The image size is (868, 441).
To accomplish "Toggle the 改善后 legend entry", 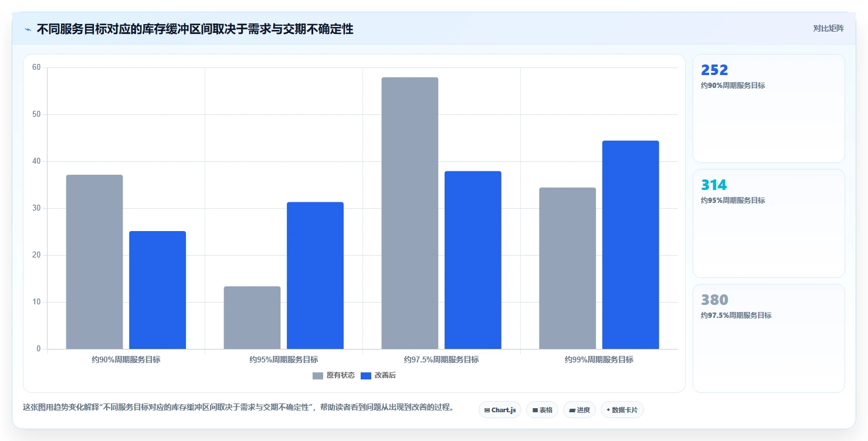I will pyautogui.click(x=378, y=375).
